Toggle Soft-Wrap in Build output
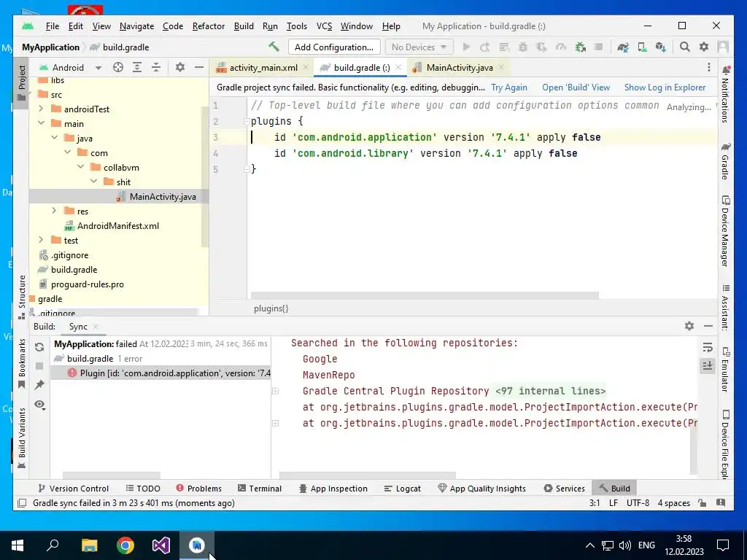The image size is (747, 560). (708, 348)
